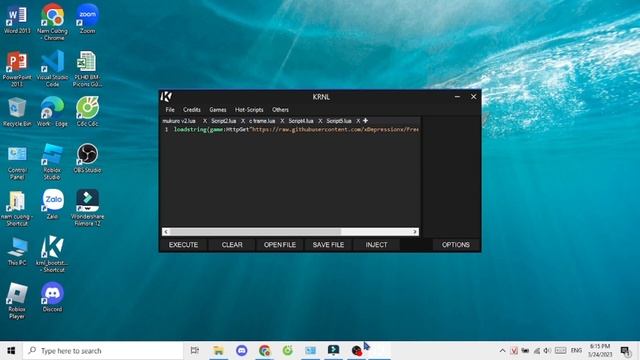640x360 pixels.
Task: Launch Work - Edge desktop shortcut
Action: click(52, 112)
